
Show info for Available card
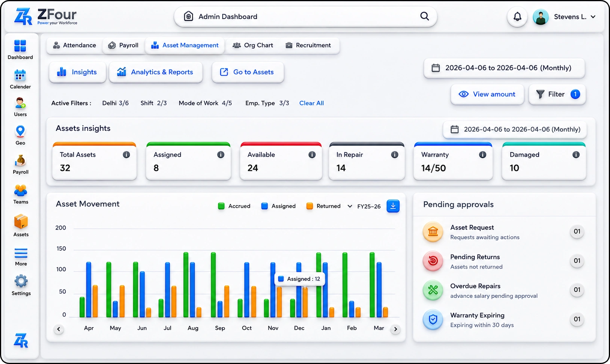[312, 155]
